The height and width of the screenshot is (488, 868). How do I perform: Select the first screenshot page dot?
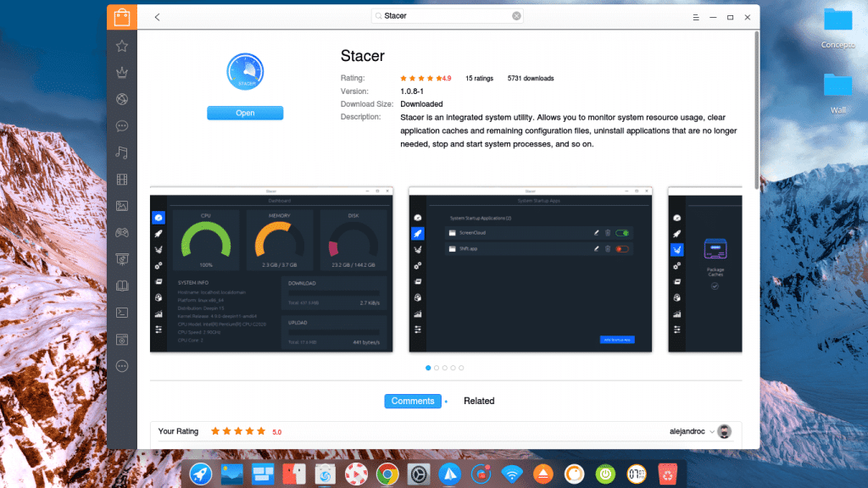point(428,368)
